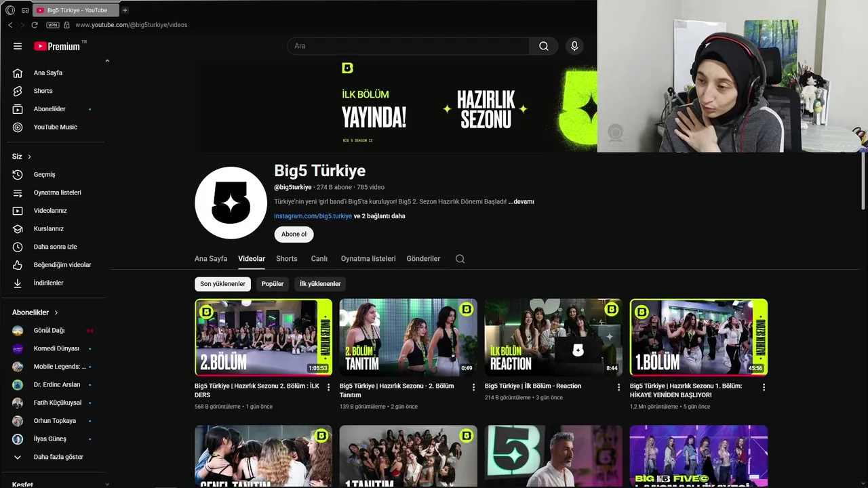Select the Videolar channel tab
This screenshot has width=868, height=488.
tap(252, 259)
